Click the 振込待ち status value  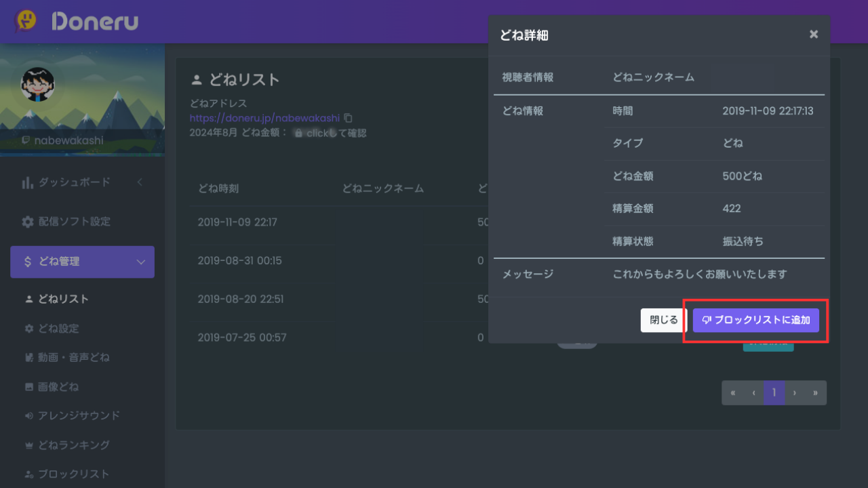tap(743, 241)
